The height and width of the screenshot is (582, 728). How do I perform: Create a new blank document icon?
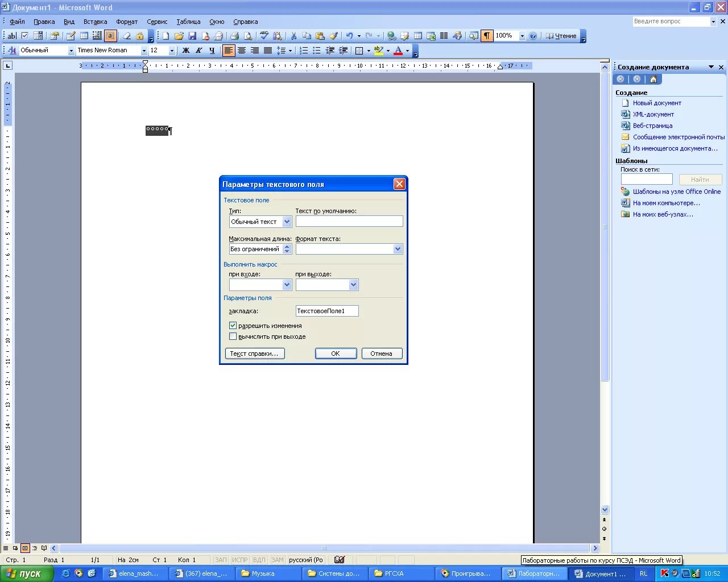166,36
